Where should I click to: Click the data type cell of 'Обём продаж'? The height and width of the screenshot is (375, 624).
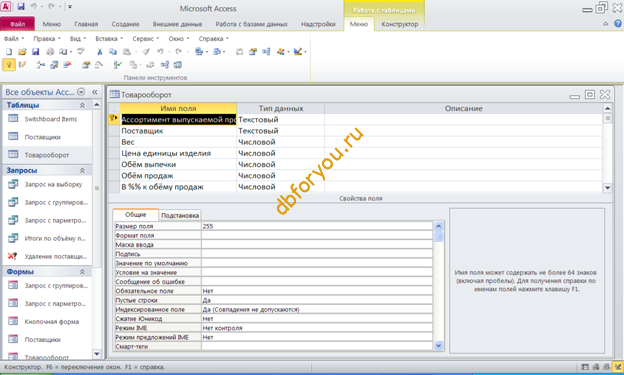pyautogui.click(x=280, y=176)
